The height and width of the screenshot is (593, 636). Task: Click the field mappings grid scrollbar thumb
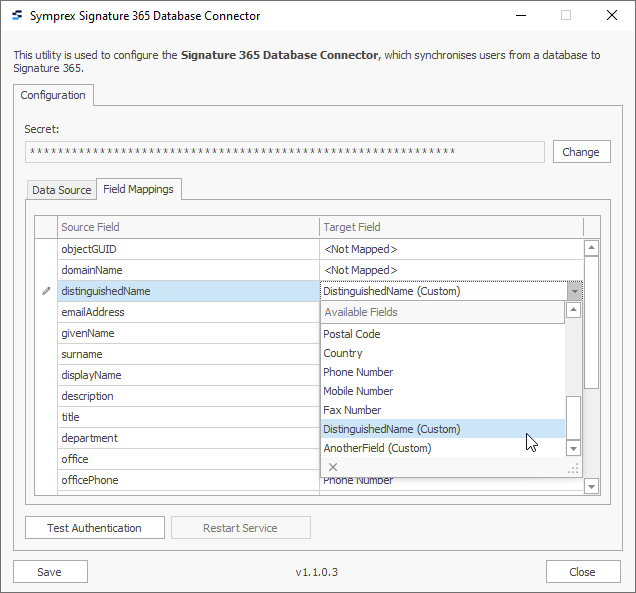pyautogui.click(x=591, y=322)
